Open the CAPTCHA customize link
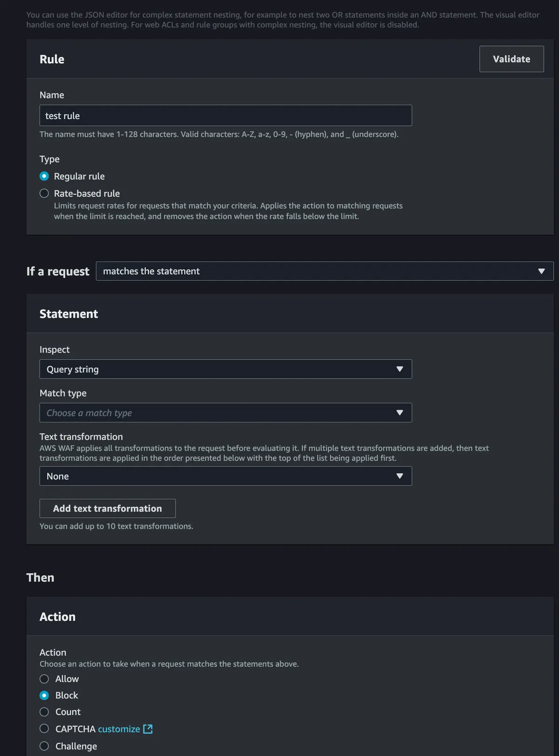The width and height of the screenshot is (559, 756). 119,729
